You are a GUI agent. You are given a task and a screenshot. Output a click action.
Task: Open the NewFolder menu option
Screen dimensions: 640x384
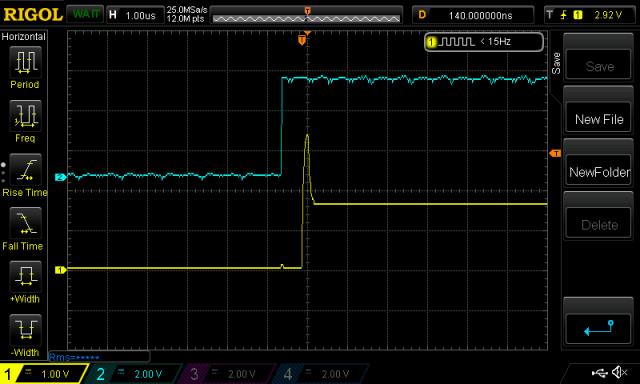click(x=599, y=171)
